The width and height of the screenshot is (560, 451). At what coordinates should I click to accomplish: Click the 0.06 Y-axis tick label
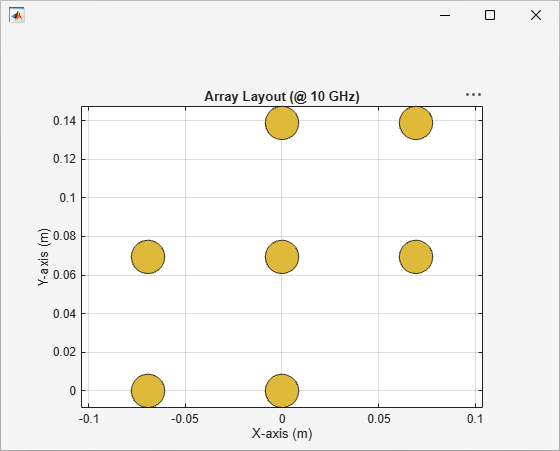pyautogui.click(x=64, y=275)
